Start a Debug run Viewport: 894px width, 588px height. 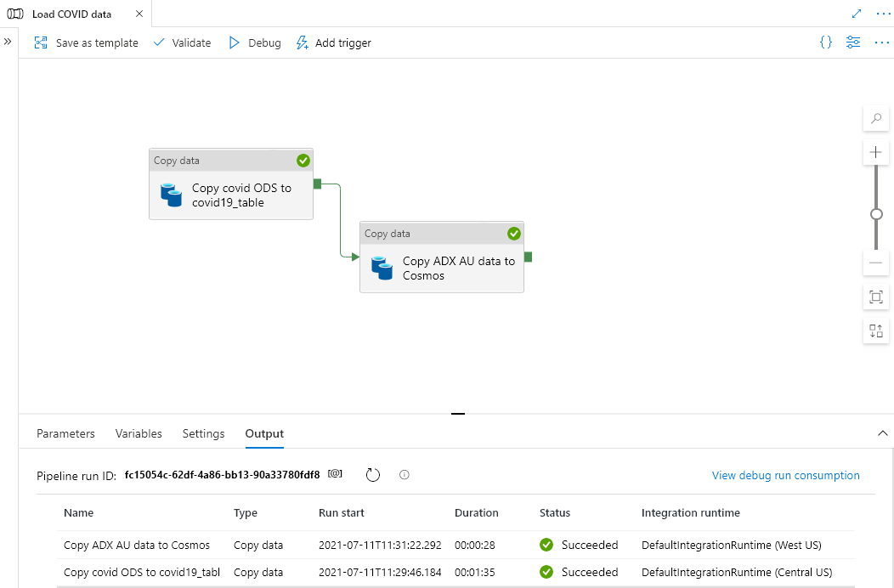(255, 42)
